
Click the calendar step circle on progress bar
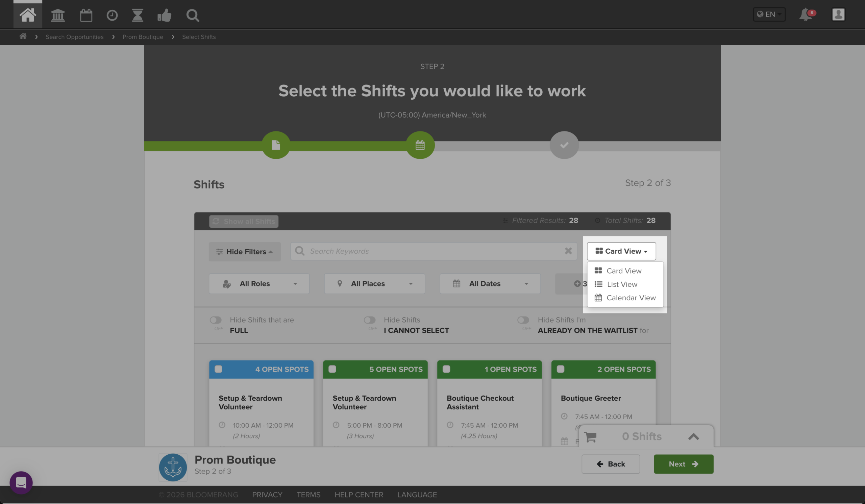click(x=420, y=145)
